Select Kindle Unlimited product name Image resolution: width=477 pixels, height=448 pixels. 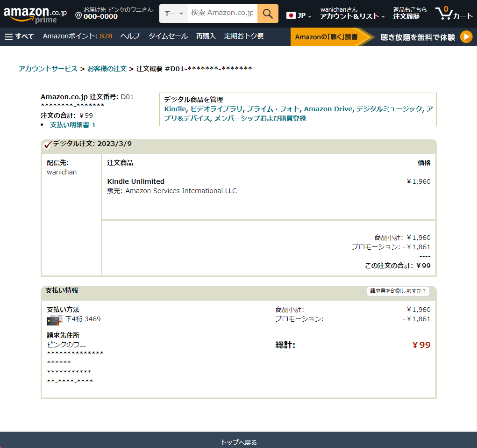(x=135, y=181)
